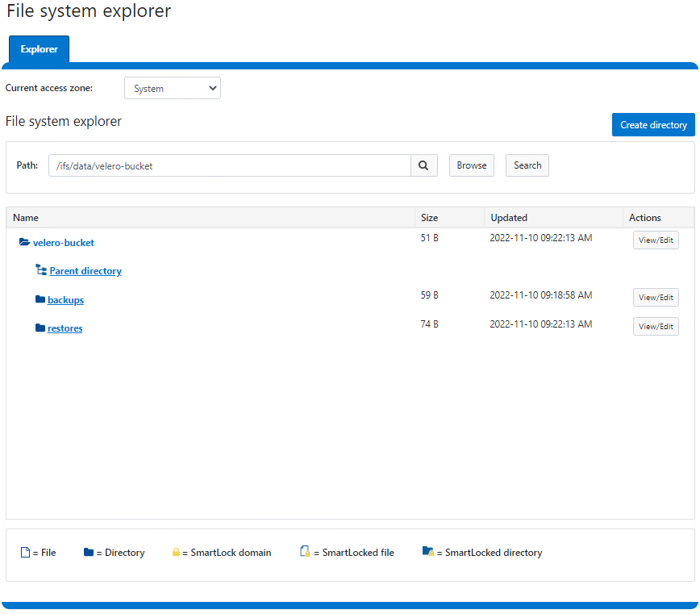
Task: Open the restores folder link
Action: 65,328
